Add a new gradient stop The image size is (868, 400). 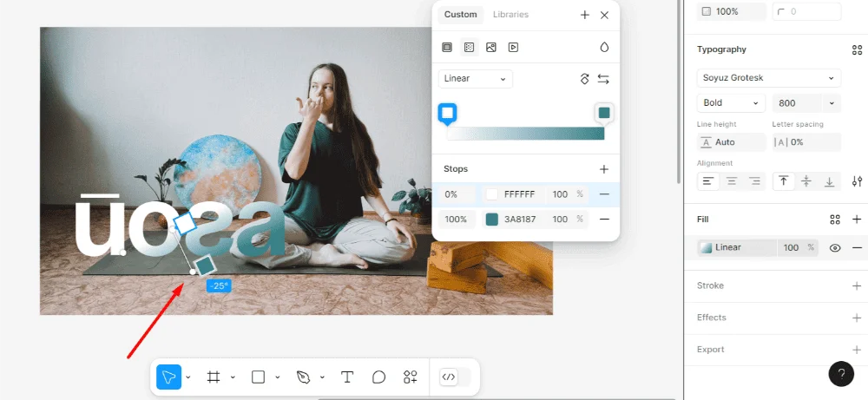point(604,169)
